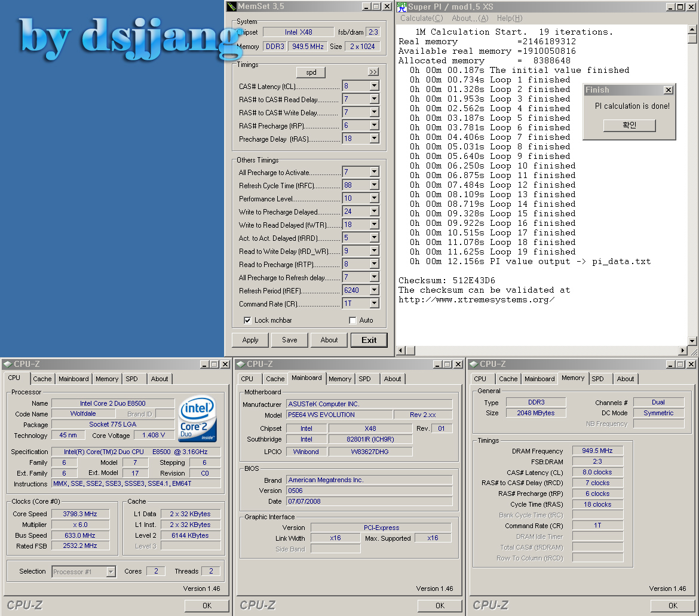699x616 pixels.
Task: Click the DRAM Frequency value field
Action: pyautogui.click(x=597, y=450)
